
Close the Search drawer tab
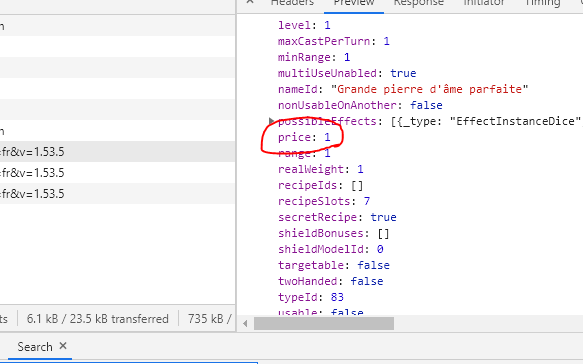[63, 346]
